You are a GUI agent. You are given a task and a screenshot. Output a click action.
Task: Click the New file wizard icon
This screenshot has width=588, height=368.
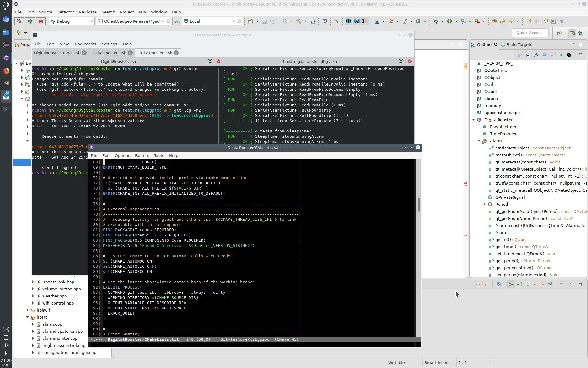tap(251, 21)
